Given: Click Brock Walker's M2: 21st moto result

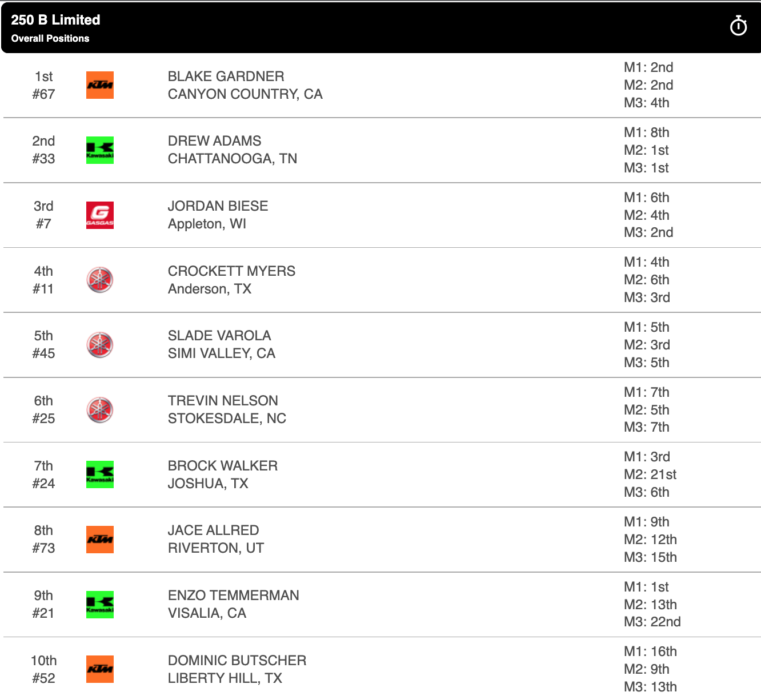Looking at the screenshot, I should click(x=650, y=474).
